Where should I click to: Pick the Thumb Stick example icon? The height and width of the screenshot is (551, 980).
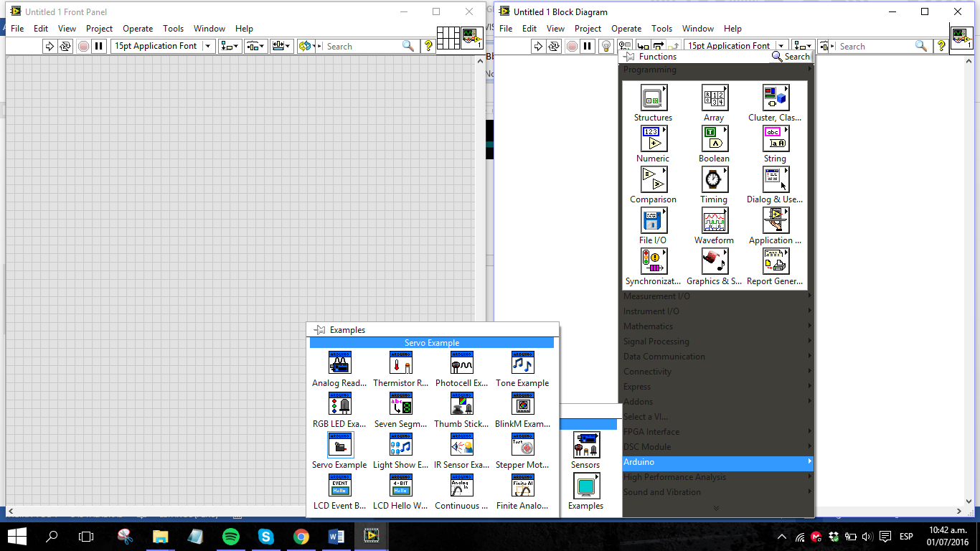click(462, 404)
